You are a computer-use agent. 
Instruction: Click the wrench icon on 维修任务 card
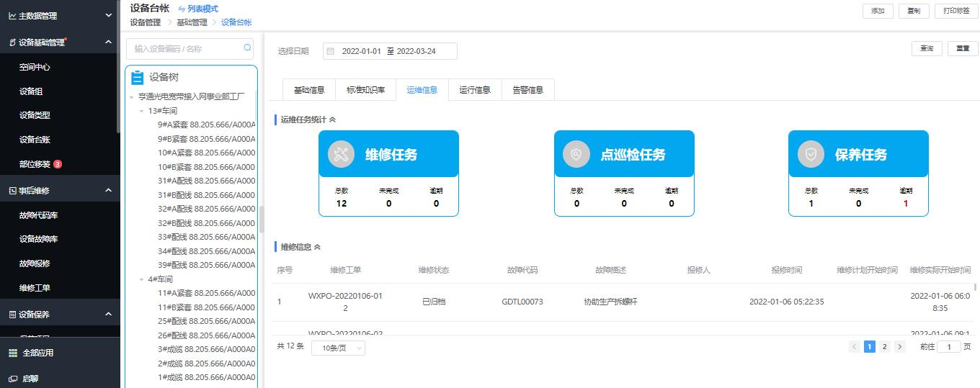click(x=341, y=154)
